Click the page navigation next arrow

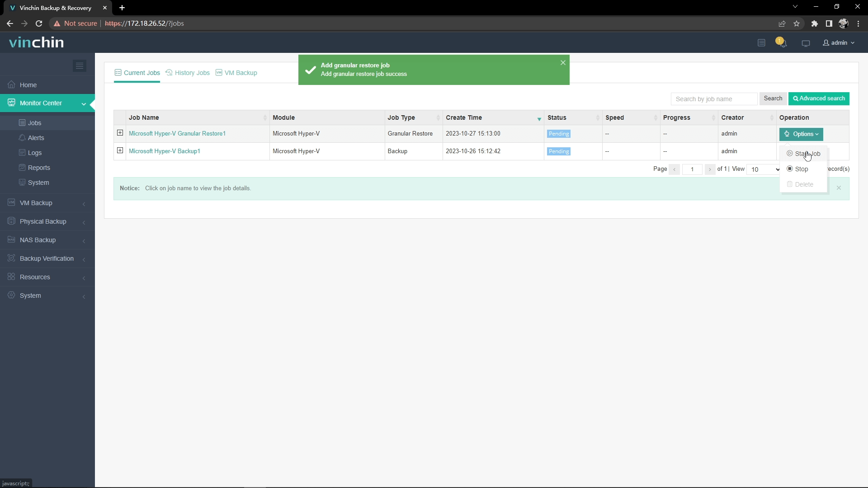pyautogui.click(x=710, y=169)
